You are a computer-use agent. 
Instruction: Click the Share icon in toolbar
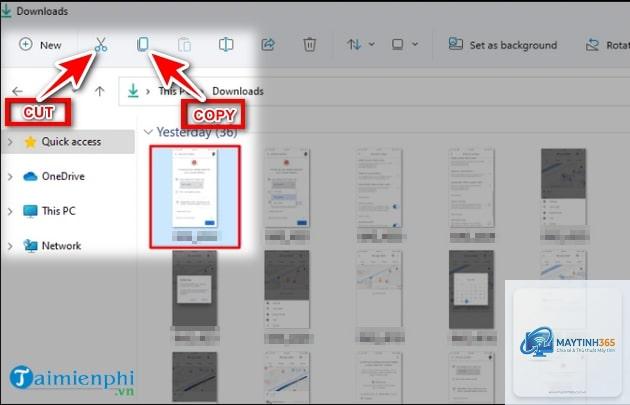coord(268,44)
